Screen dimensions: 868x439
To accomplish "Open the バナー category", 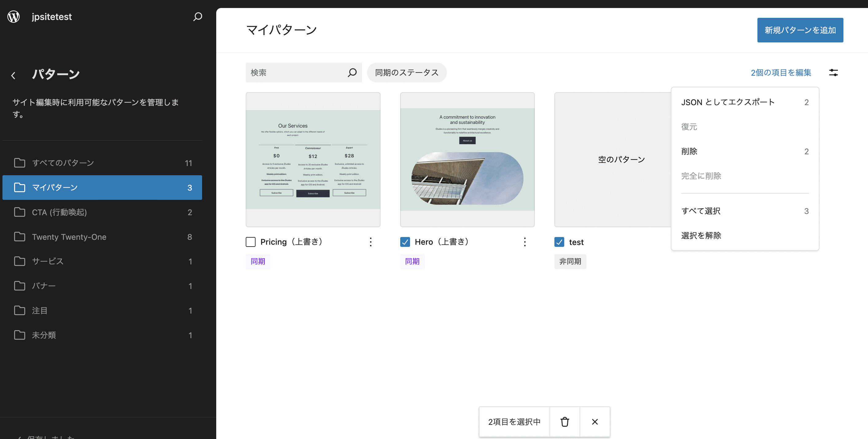I will (x=102, y=286).
